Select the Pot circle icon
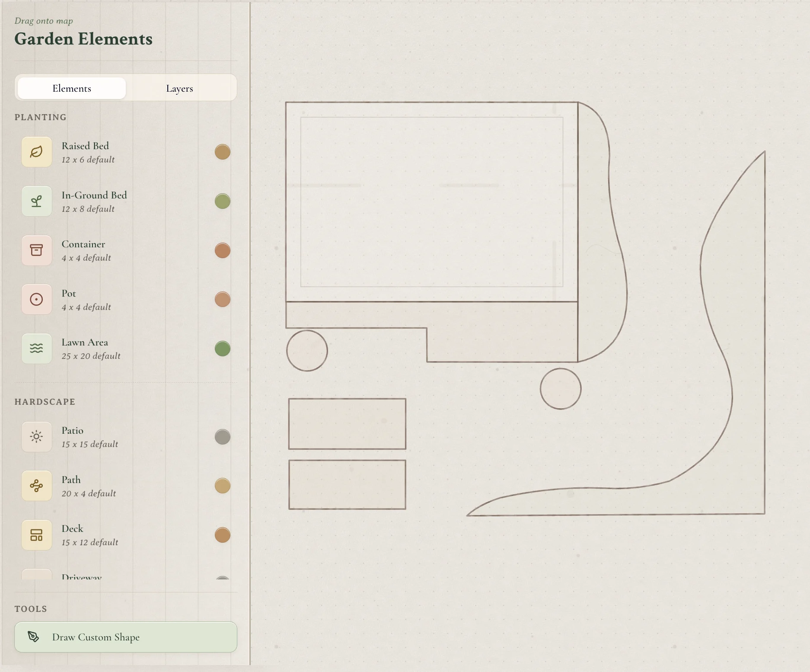The image size is (810, 672). coord(36,299)
